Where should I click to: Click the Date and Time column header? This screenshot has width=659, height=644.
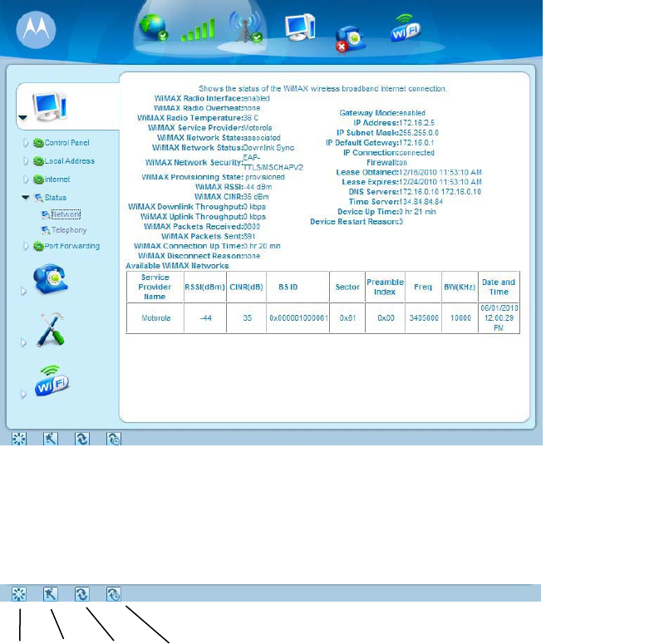coord(499,287)
